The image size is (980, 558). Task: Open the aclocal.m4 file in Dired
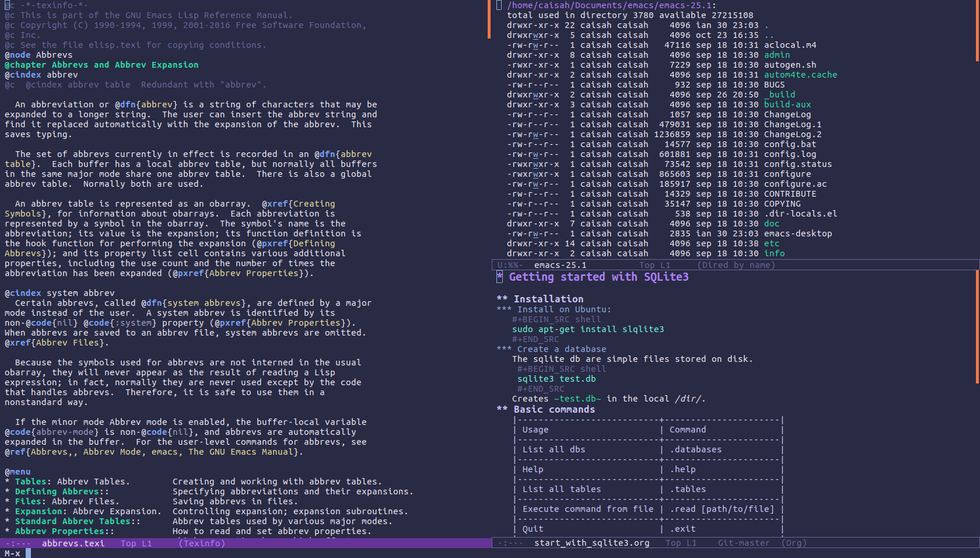[x=790, y=45]
